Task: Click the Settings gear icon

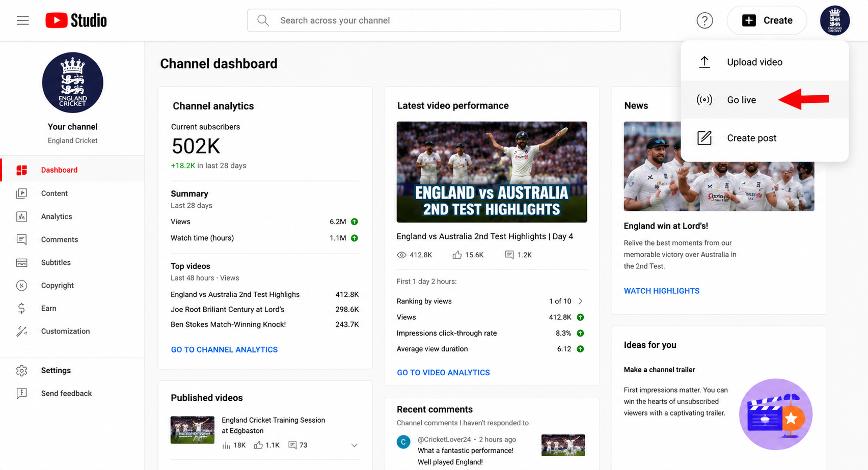Action: pos(21,370)
